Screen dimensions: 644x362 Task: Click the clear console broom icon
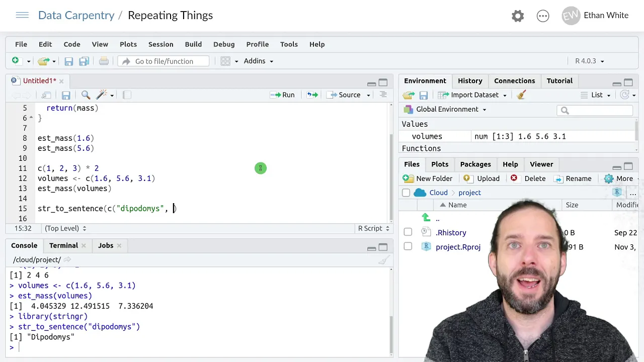click(x=384, y=260)
